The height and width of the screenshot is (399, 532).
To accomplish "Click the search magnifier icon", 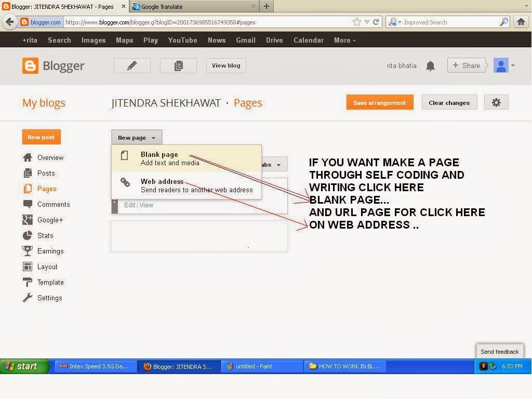I will tap(504, 22).
